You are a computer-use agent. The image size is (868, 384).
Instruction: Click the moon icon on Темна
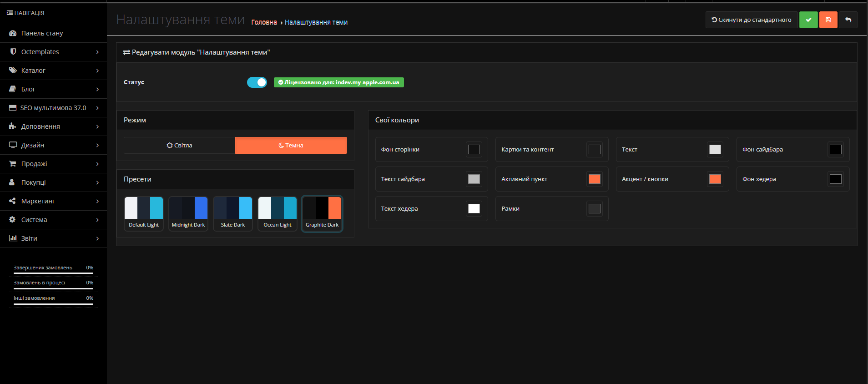click(x=281, y=146)
